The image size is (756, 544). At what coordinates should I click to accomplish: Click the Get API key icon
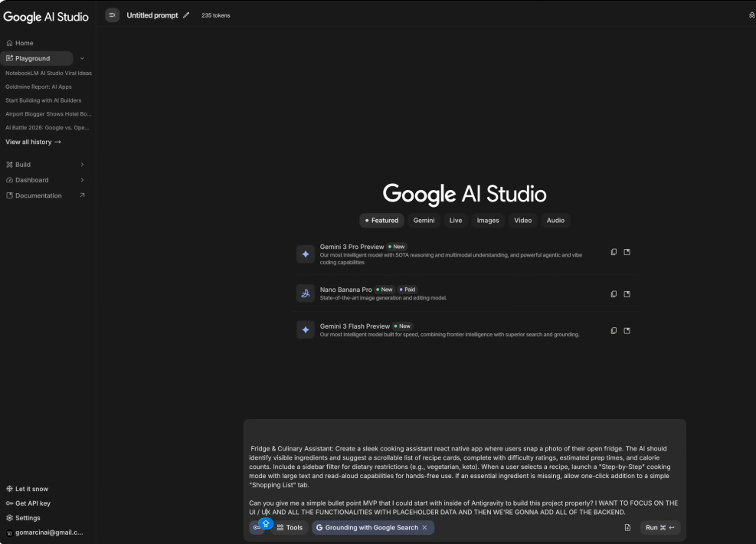click(x=9, y=503)
